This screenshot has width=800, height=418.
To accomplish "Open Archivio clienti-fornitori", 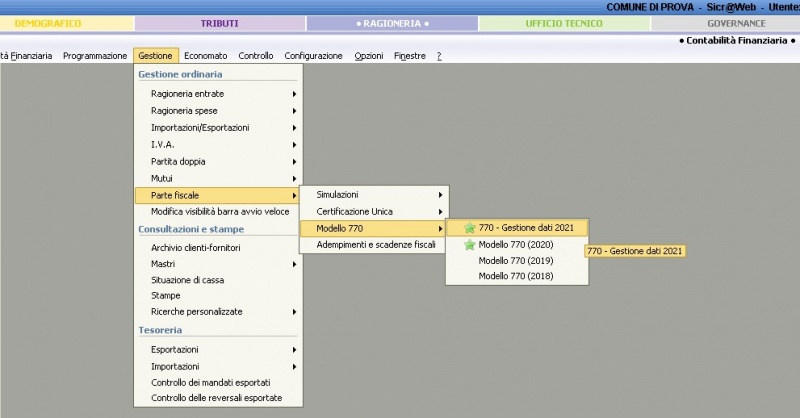I will (196, 248).
